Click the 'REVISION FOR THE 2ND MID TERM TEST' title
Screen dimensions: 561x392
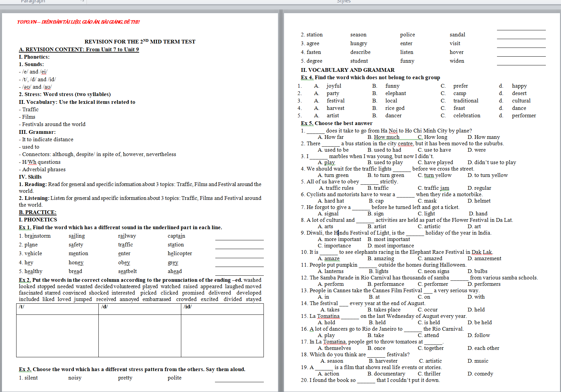pos(139,41)
